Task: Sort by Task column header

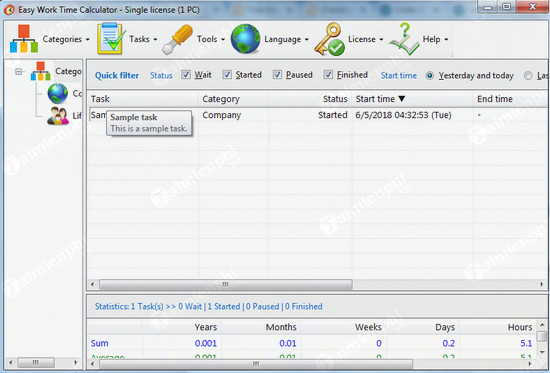Action: point(143,99)
